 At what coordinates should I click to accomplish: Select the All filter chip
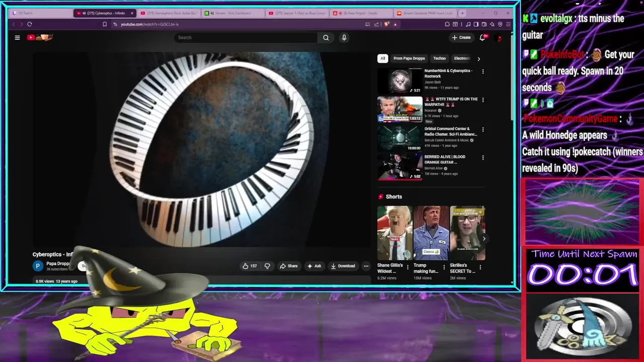tap(382, 58)
